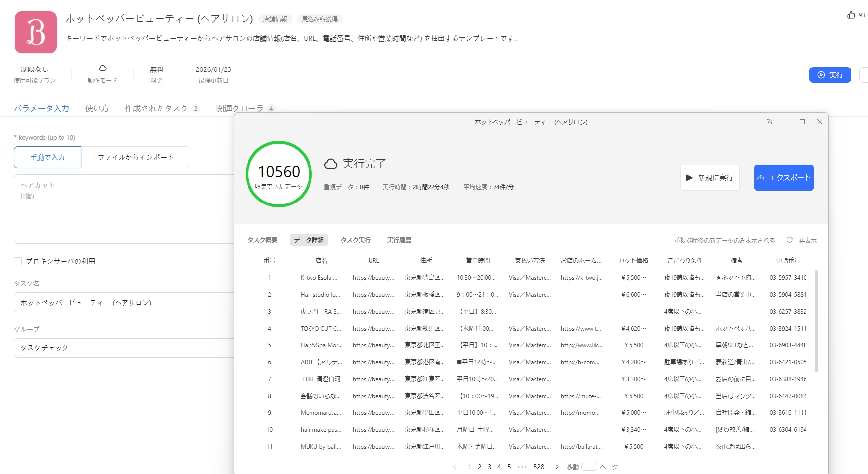Viewport: 868px width, 474px height.
Task: Select the 手動で入力 input option
Action: coord(48,157)
